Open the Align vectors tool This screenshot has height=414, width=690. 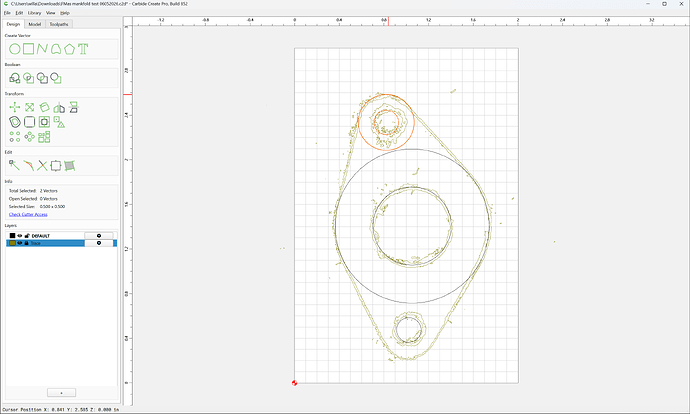tap(44, 122)
